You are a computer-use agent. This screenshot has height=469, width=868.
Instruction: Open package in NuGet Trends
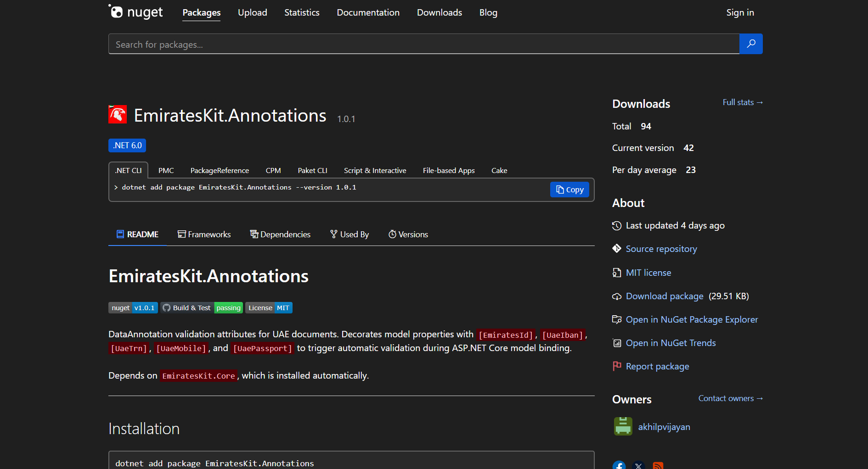point(671,343)
